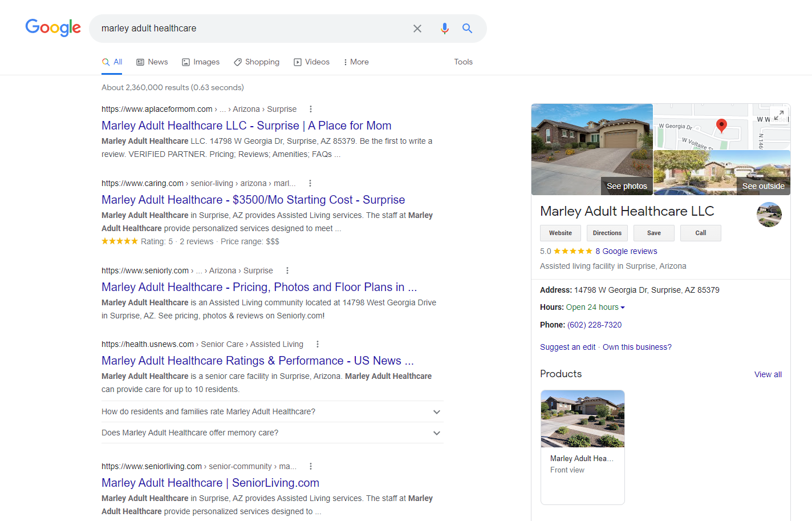
Task: Submit search with the magnifier icon
Action: coord(467,29)
